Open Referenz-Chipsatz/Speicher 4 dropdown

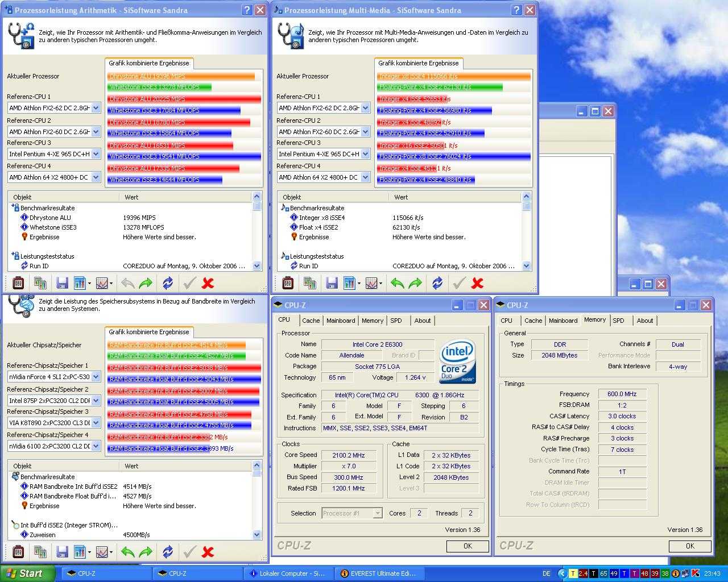coord(96,446)
